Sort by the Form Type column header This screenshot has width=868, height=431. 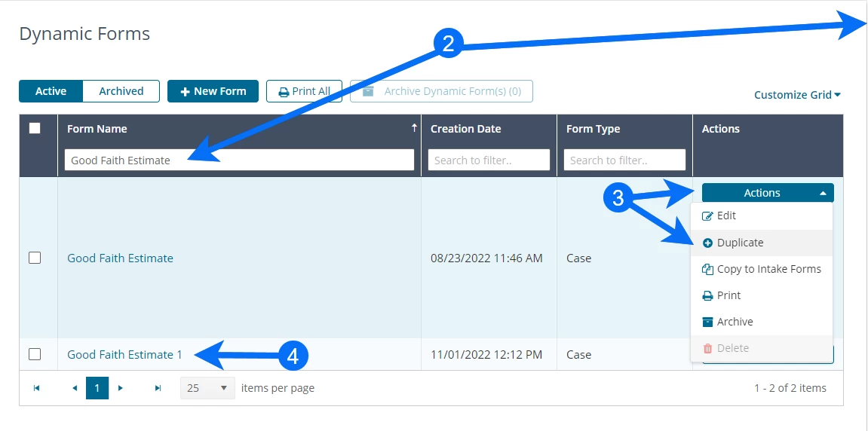pyautogui.click(x=593, y=129)
